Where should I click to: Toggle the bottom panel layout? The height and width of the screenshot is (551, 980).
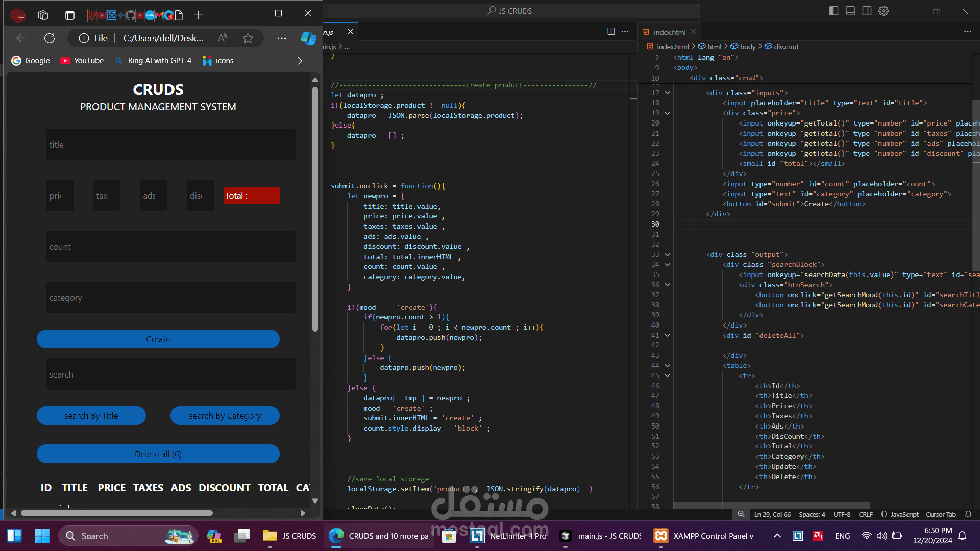pos(850,11)
